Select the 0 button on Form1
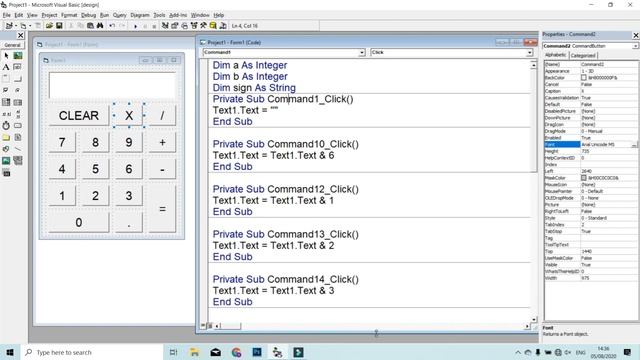 (79, 222)
